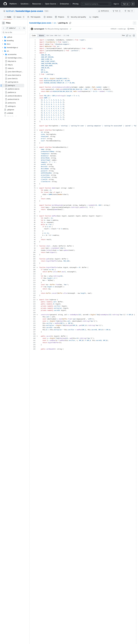This screenshot has height=644, width=138.
Task: Click the file tree search icon
Action: click(24, 28)
